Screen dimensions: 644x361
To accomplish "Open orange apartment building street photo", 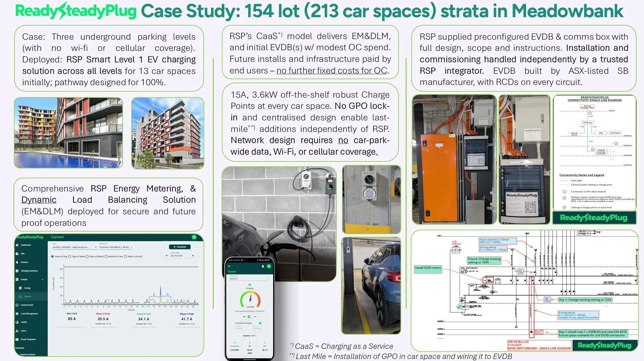I will (x=168, y=133).
